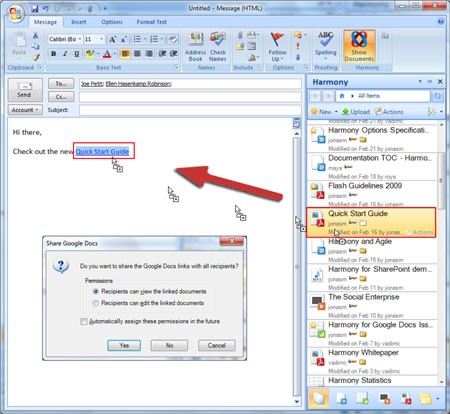The height and width of the screenshot is (414, 450).
Task: Expand the Clipboard dialog launcher
Action: [40, 68]
